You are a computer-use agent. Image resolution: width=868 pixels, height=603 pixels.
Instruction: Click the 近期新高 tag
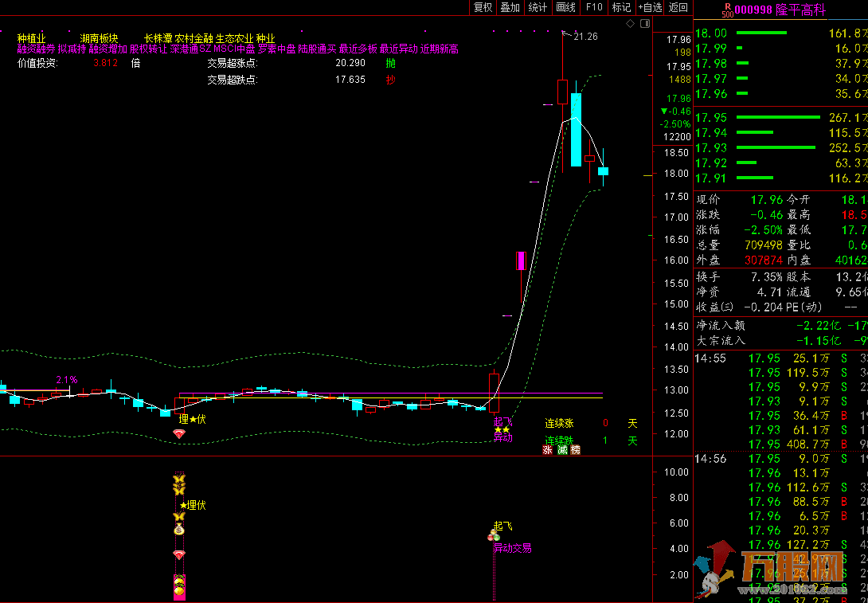[x=439, y=49]
